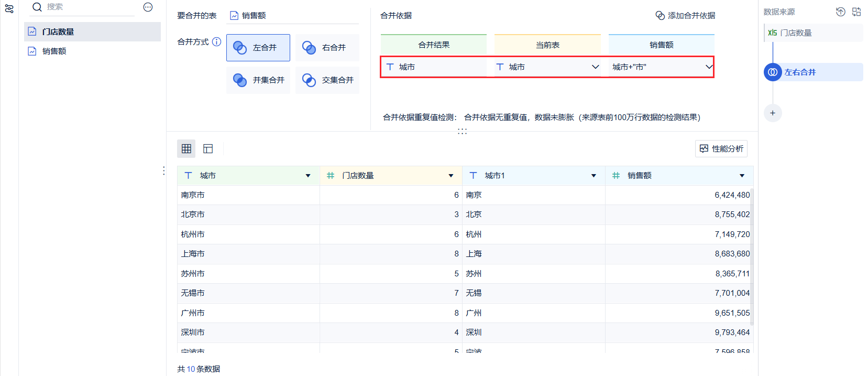The width and height of the screenshot is (868, 376).
Task: Click the sidebar collapse handle dots
Action: coord(164,170)
